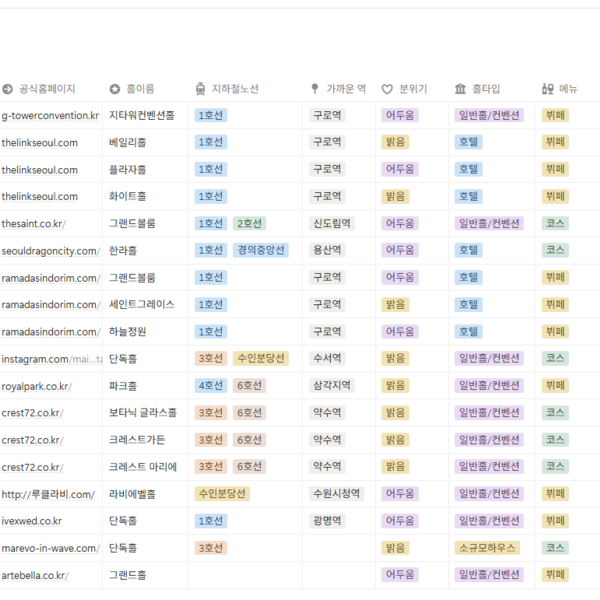The image size is (600, 600).
Task: Click 코스 tag in 보타닉 글라스홀 row
Action: pyautogui.click(x=555, y=412)
